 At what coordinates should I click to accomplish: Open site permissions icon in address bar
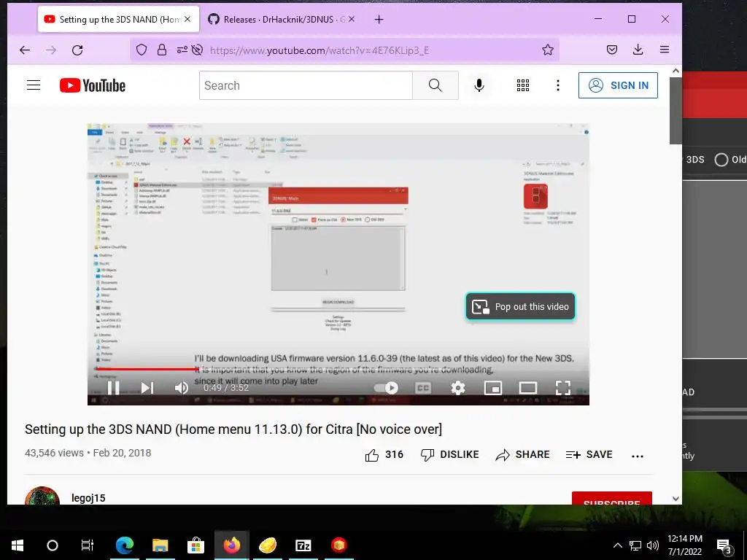(182, 50)
